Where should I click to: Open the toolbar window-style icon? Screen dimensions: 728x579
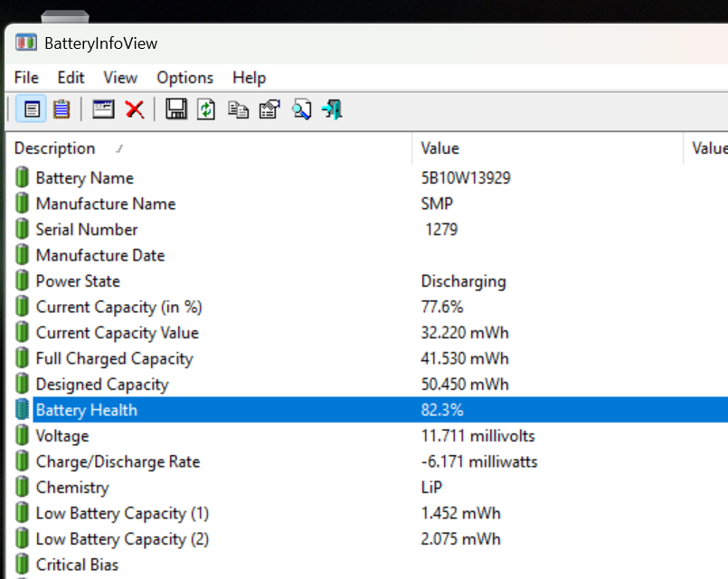coord(103,109)
